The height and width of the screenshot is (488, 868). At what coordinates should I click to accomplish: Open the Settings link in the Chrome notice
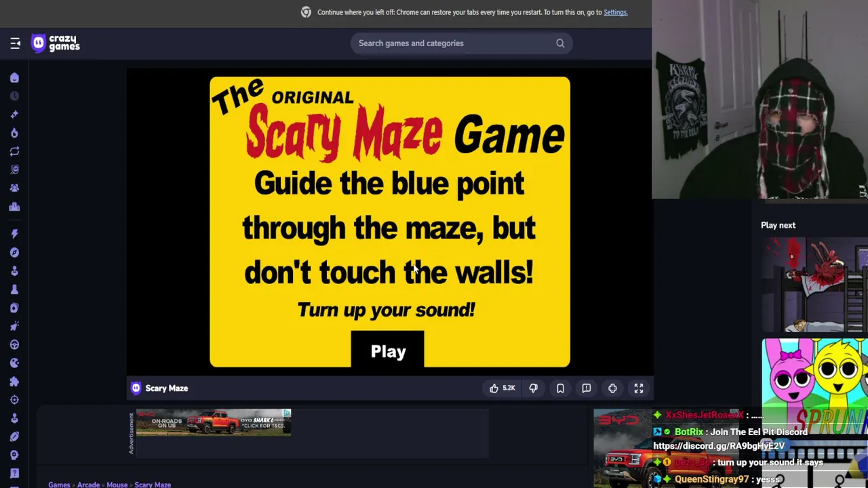tap(615, 12)
